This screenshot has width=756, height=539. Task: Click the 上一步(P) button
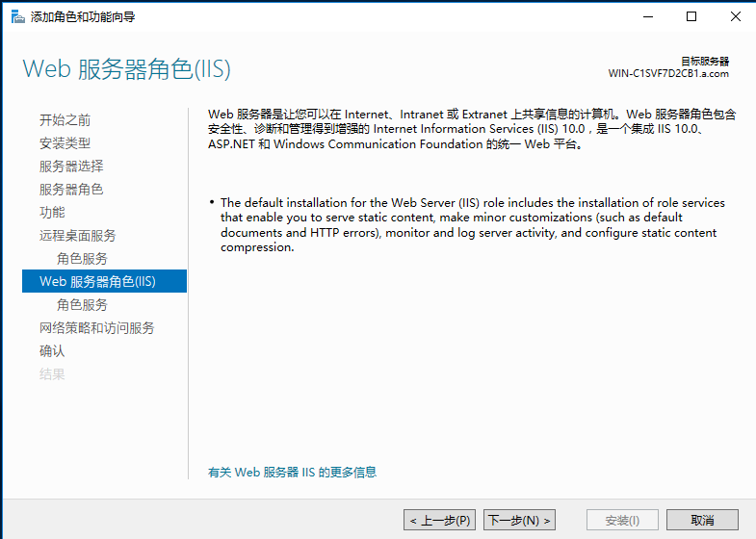[x=439, y=521]
